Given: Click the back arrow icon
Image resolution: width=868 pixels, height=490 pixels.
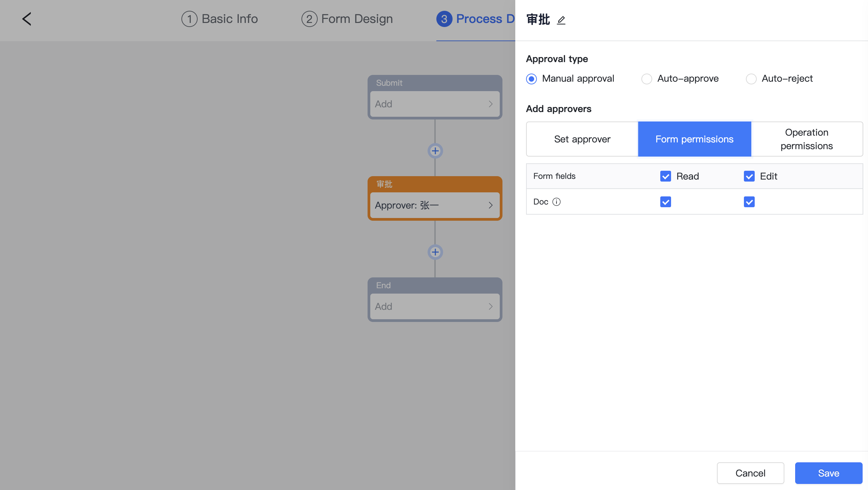Looking at the screenshot, I should pos(27,19).
